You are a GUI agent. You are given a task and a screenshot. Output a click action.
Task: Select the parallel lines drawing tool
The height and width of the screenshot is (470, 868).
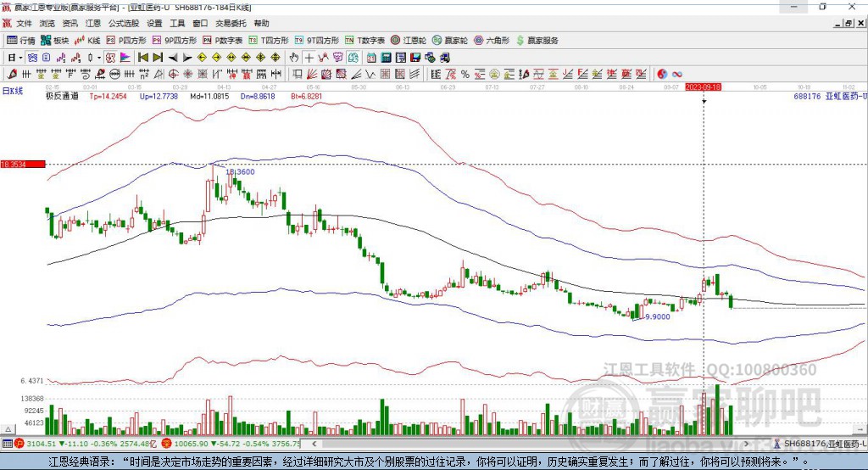click(415, 75)
